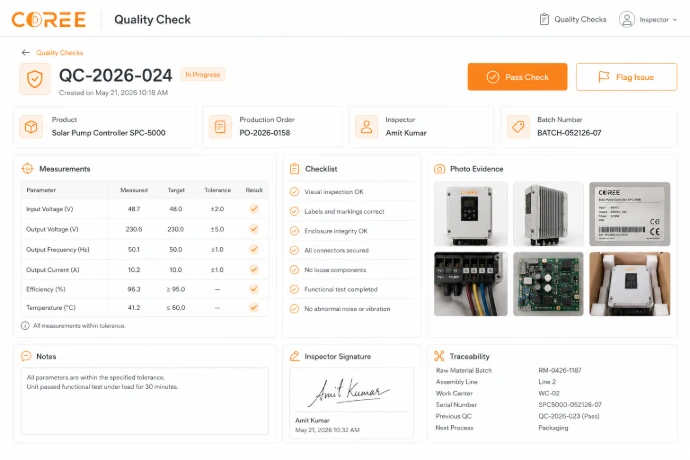Toggle Visual inspection OK checklist item
This screenshot has width=690, height=460.
(294, 191)
